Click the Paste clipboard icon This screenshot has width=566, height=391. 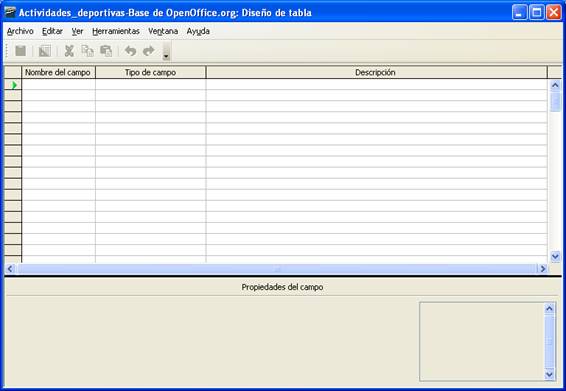pos(106,51)
